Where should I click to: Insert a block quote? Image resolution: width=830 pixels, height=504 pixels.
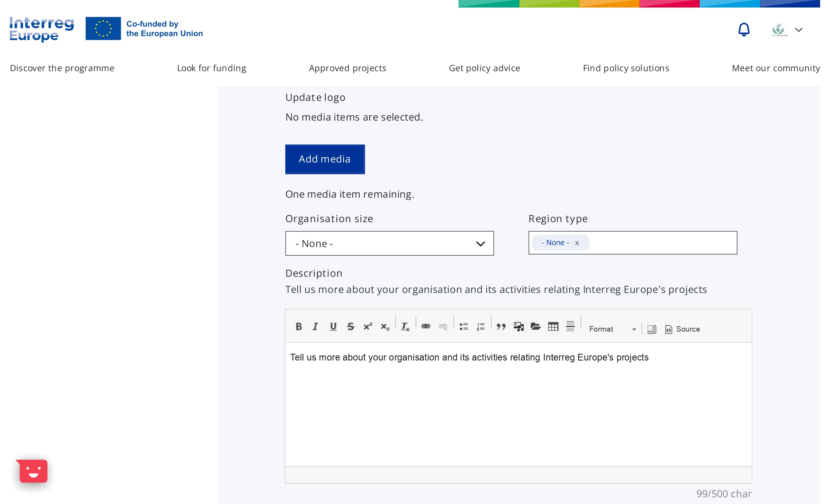501,327
